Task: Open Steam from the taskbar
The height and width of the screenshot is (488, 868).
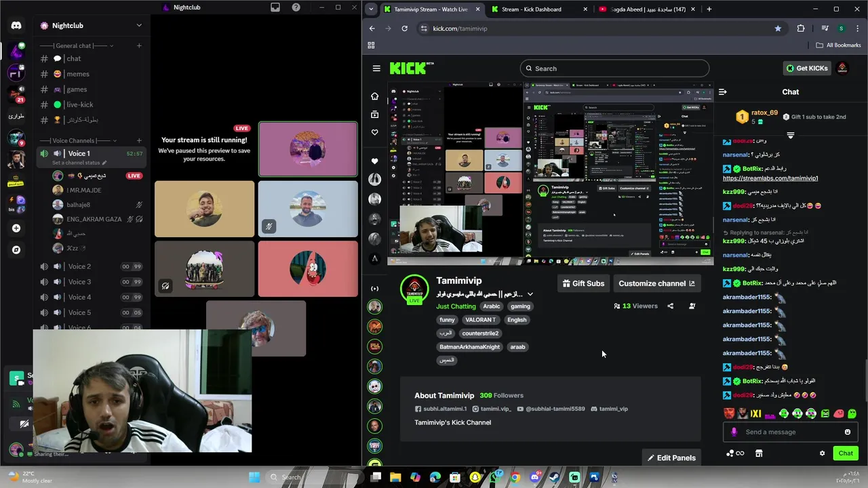Action: pos(555,478)
